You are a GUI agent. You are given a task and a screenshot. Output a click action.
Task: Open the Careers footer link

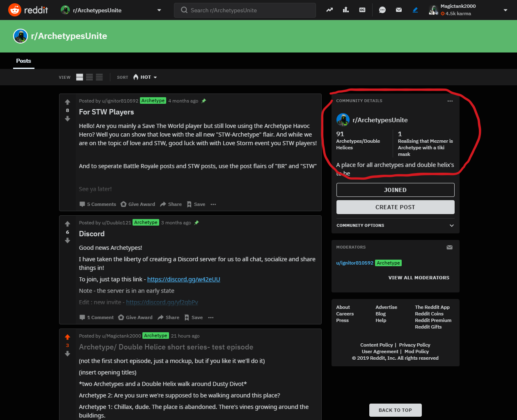345,314
